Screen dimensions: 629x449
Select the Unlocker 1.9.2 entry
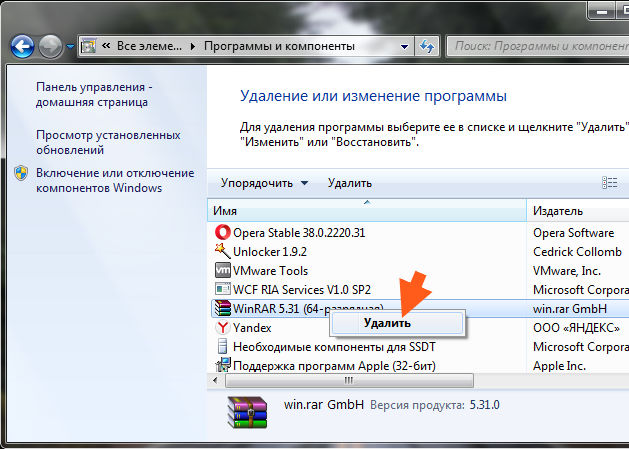tap(270, 252)
